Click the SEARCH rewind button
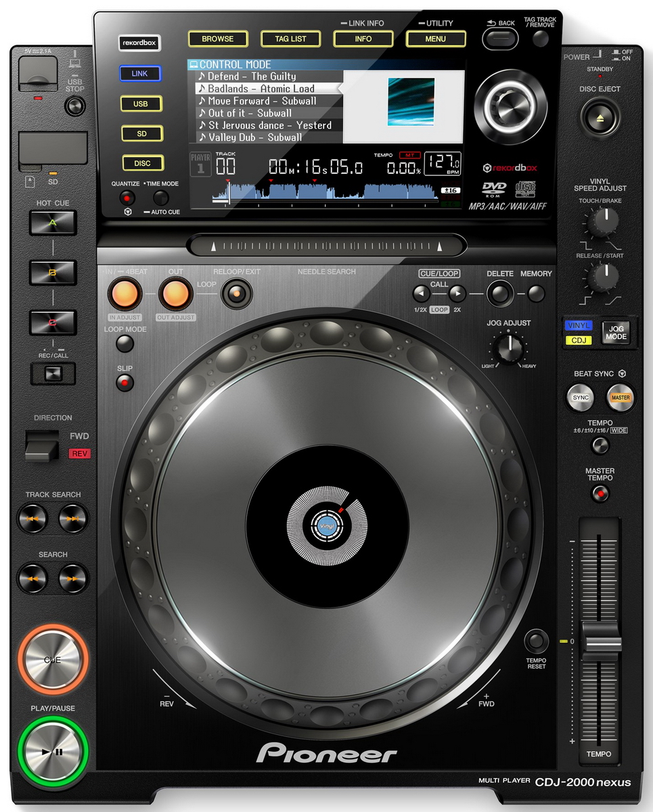 pos(33,579)
